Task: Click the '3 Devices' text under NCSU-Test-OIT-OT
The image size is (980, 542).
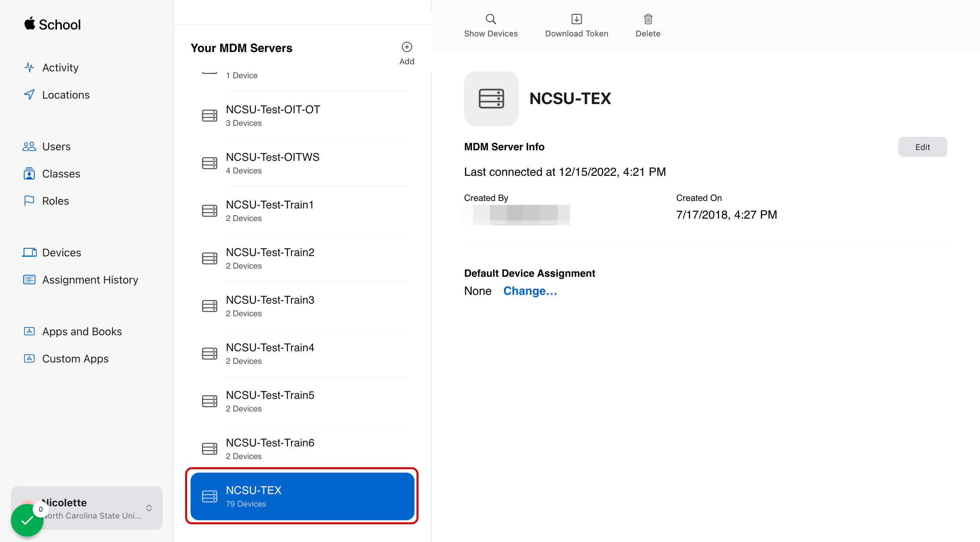Action: click(244, 123)
